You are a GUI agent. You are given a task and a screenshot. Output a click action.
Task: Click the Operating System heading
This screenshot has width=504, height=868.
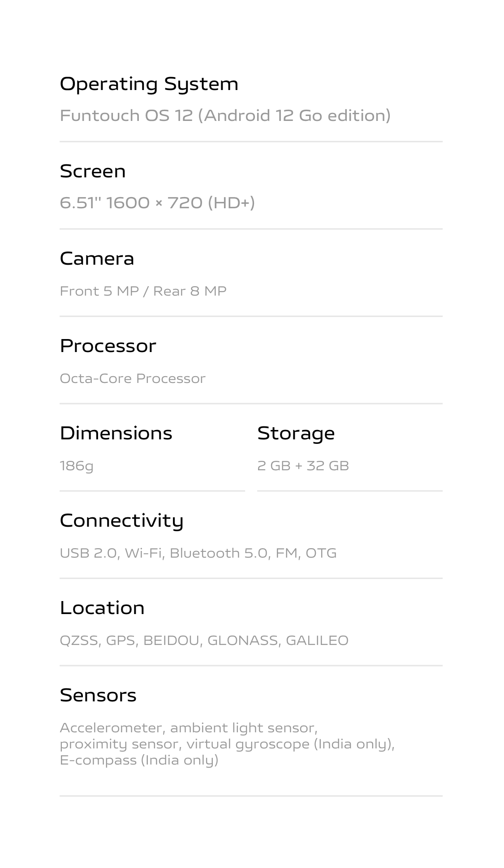[149, 84]
